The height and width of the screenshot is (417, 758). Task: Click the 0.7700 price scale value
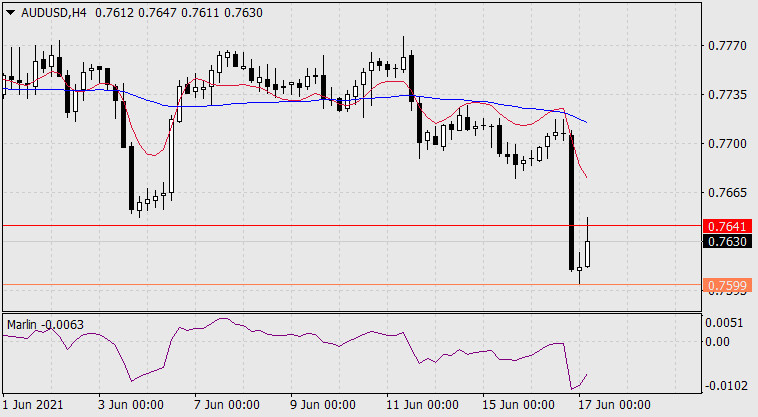(727, 144)
